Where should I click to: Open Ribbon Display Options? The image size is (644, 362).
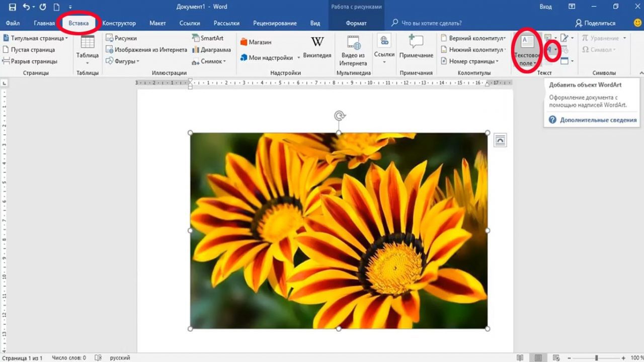pyautogui.click(x=572, y=7)
